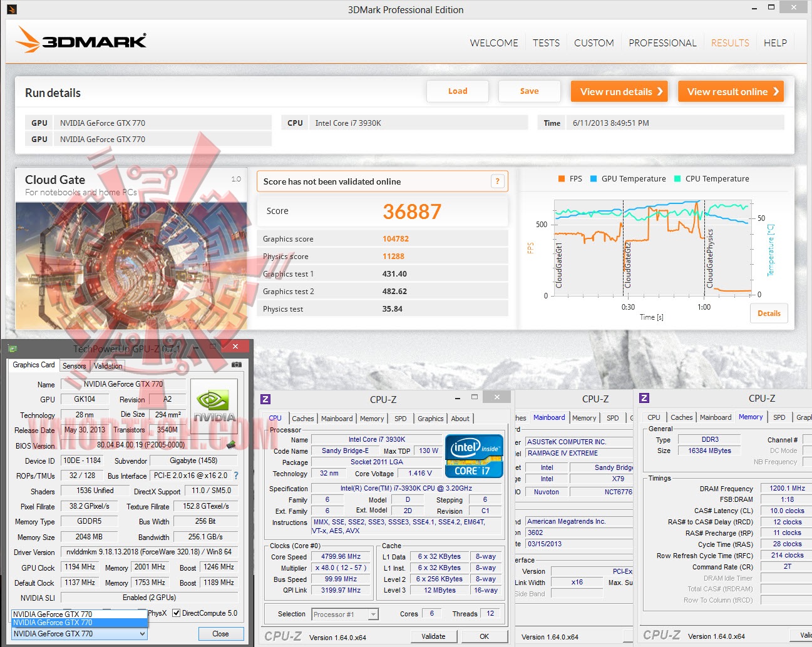Open View run details
Viewport: 812px width, 647px height.
click(619, 91)
